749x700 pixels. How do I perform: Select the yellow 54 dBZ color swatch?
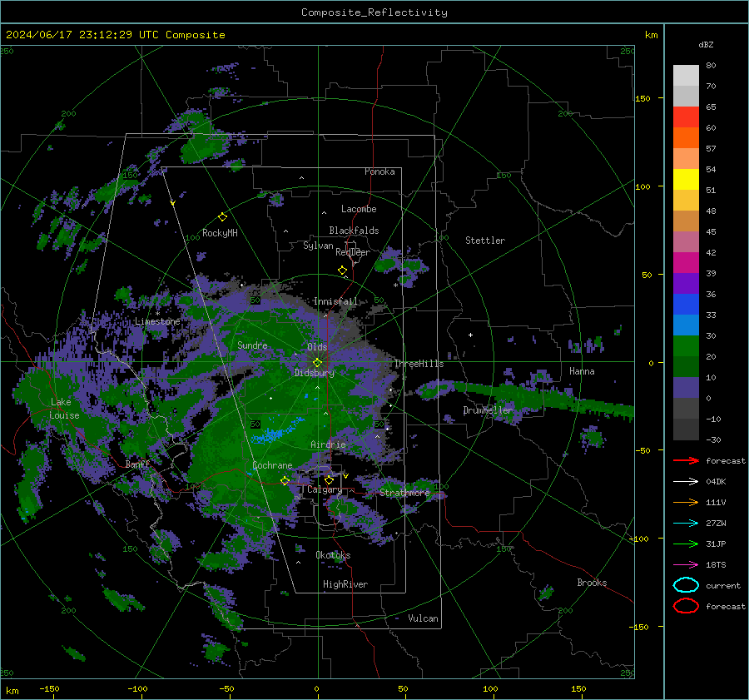click(686, 179)
